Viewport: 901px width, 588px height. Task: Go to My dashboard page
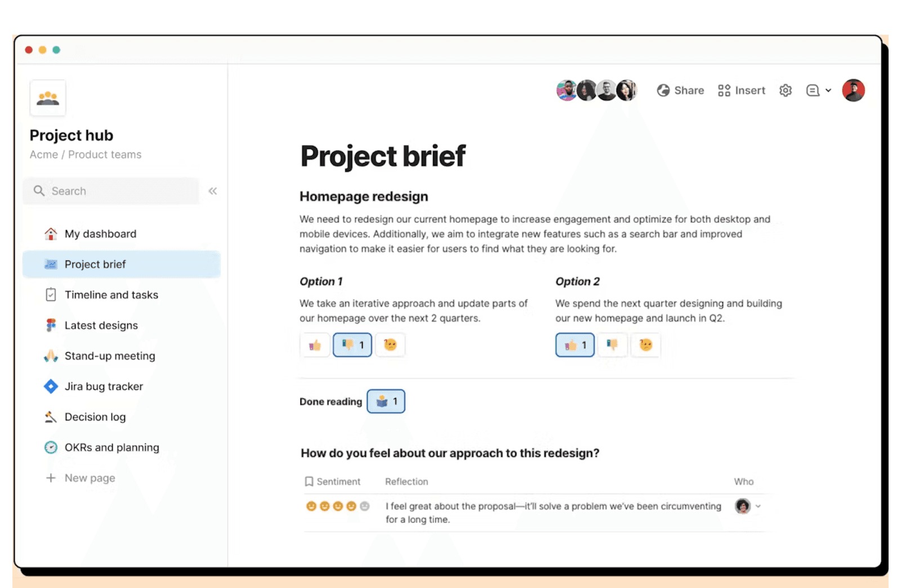tap(100, 234)
